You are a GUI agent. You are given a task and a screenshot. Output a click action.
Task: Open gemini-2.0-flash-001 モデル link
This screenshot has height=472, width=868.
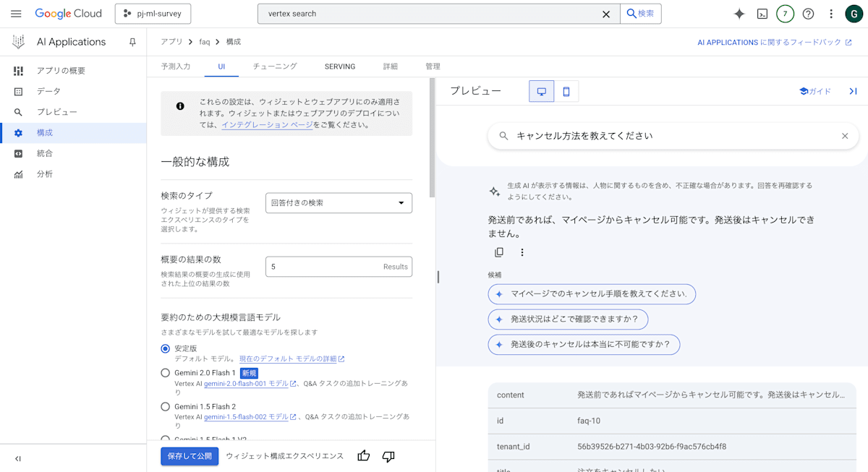(x=250, y=383)
